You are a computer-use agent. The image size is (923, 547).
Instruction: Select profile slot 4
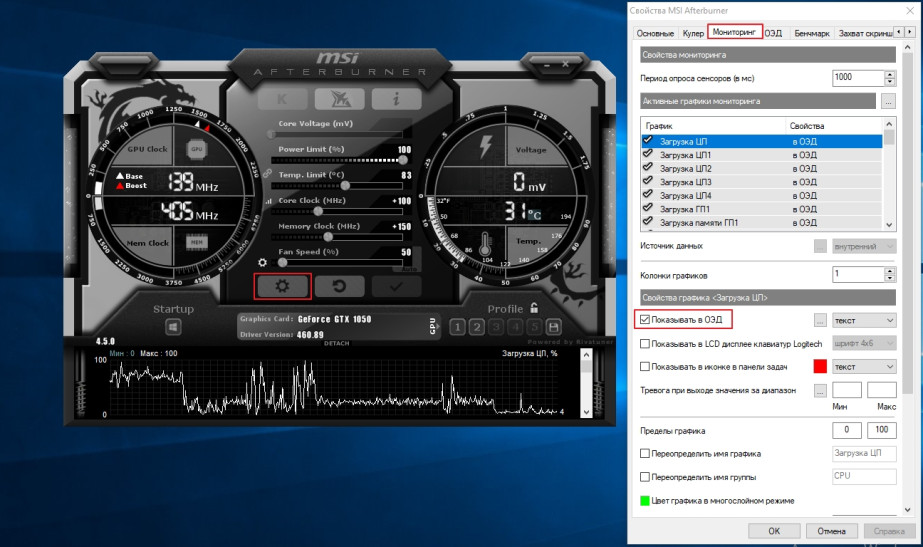(x=516, y=327)
